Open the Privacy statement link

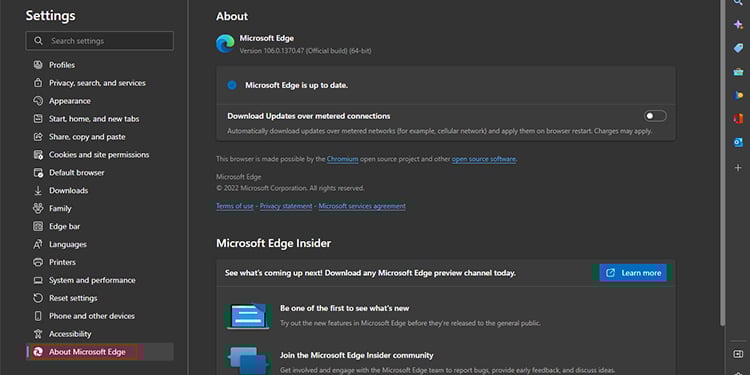(286, 206)
